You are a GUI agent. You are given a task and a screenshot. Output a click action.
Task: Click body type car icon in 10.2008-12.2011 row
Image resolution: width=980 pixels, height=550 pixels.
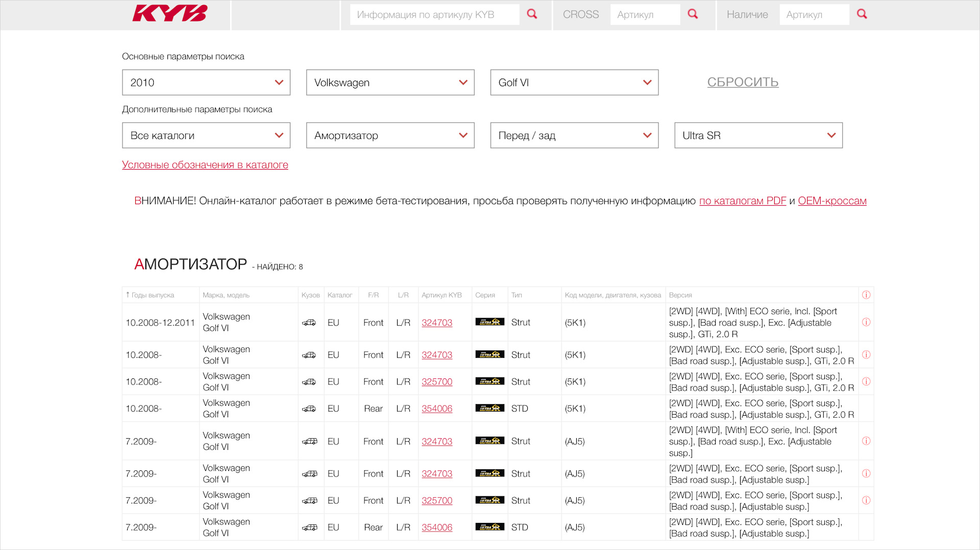309,323
